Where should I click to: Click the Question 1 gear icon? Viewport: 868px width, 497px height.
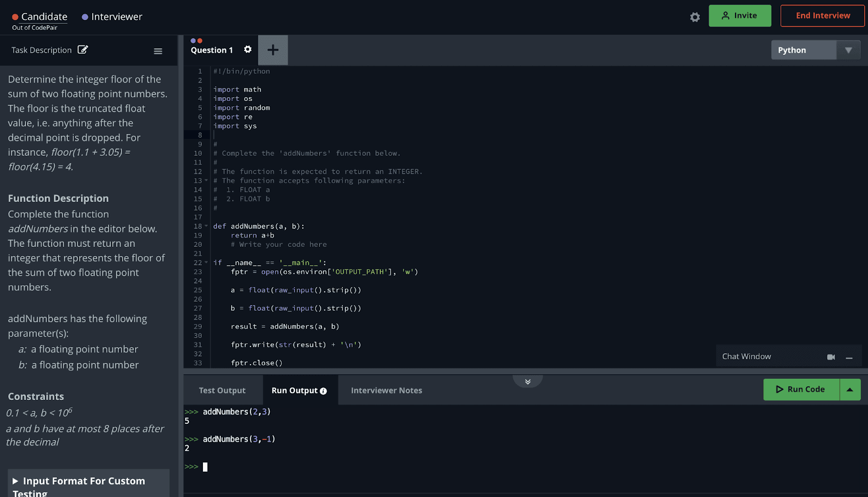pos(248,49)
